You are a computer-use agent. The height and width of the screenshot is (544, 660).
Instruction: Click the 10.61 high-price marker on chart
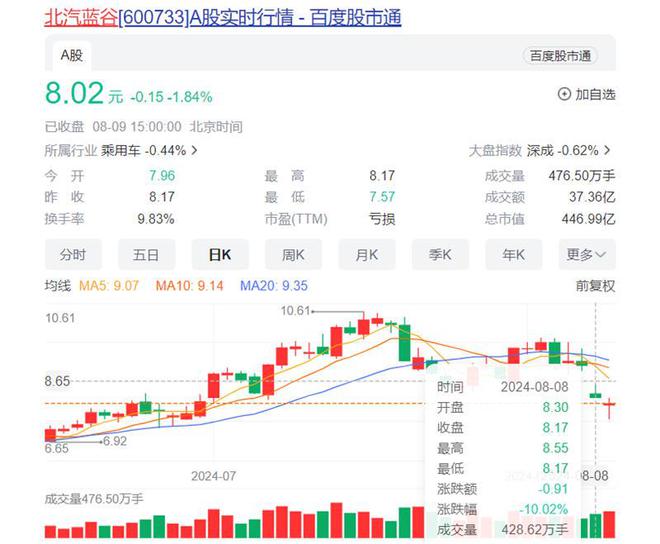pyautogui.click(x=295, y=311)
